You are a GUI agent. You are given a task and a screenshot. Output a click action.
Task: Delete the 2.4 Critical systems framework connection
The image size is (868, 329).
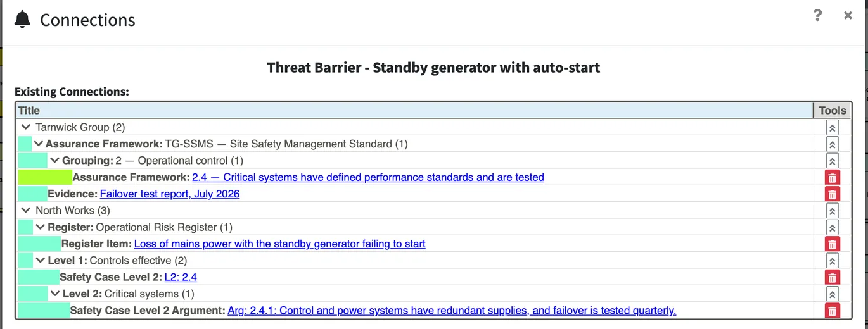(x=833, y=178)
